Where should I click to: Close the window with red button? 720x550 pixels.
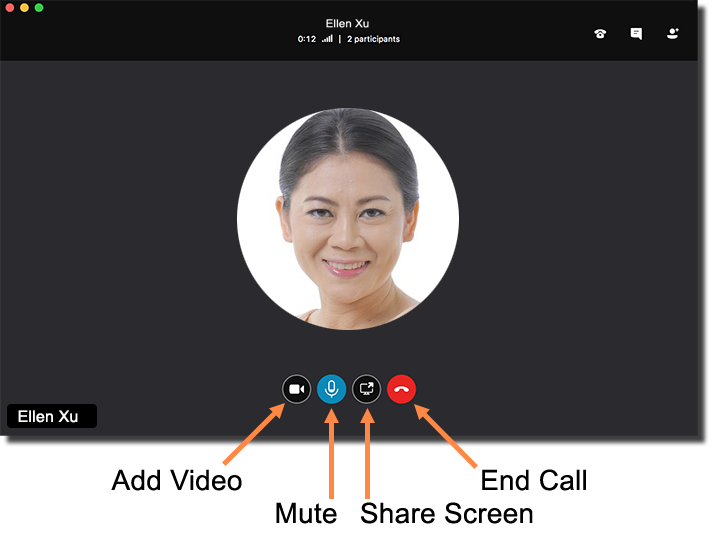10,7
